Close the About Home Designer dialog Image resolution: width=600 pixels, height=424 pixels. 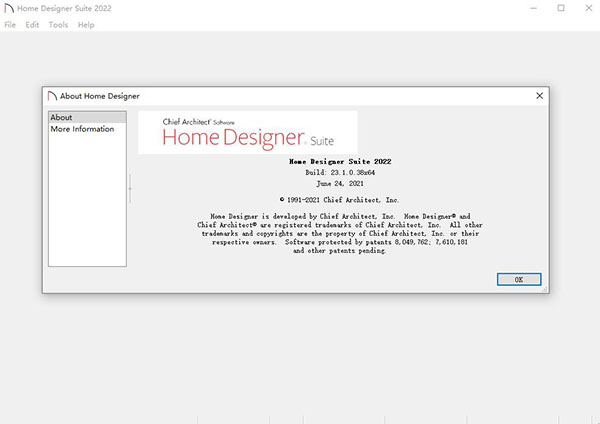pos(540,96)
